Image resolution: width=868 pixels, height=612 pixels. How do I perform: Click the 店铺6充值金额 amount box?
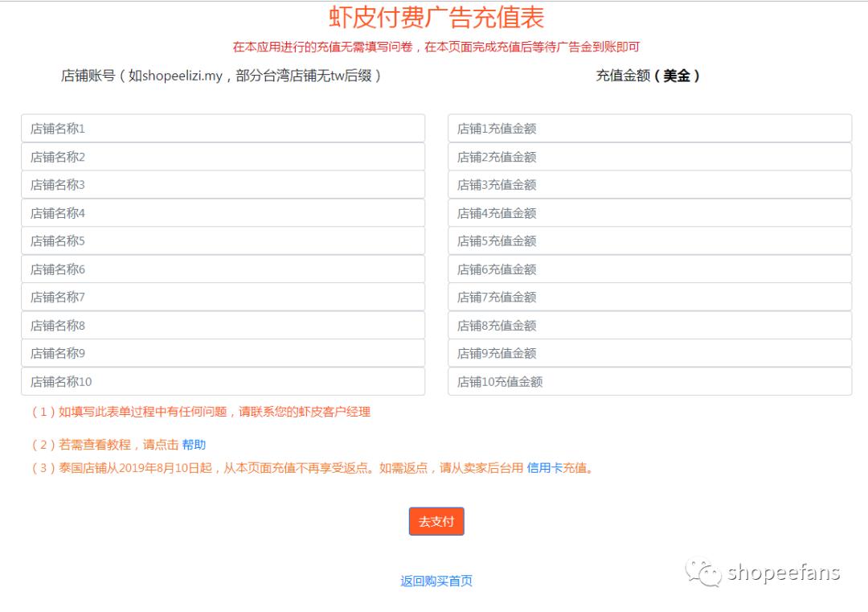coord(650,269)
